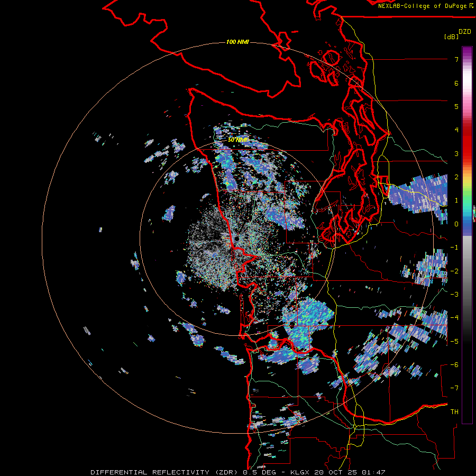Click the 1 value on the scale
The image size is (476, 476).
coord(456,200)
